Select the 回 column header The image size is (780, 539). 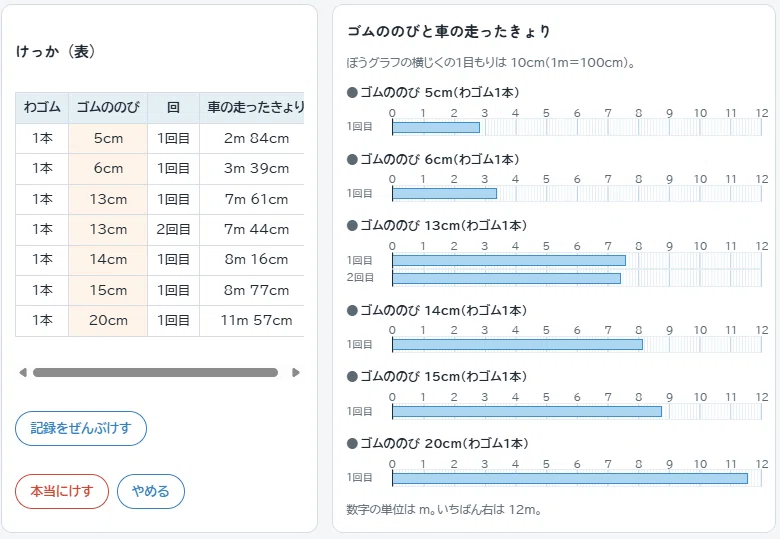pyautogui.click(x=173, y=107)
